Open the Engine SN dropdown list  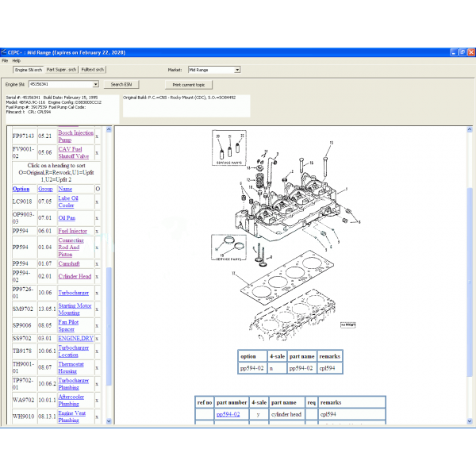click(x=96, y=84)
